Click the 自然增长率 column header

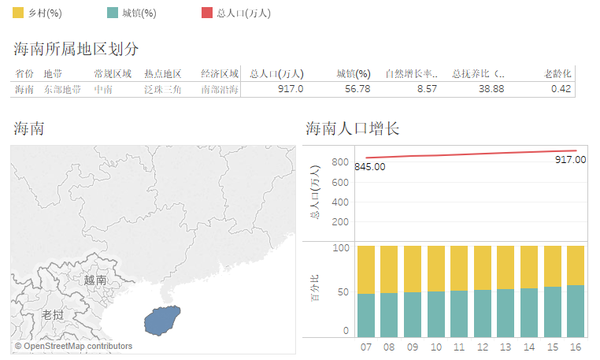pyautogui.click(x=411, y=73)
